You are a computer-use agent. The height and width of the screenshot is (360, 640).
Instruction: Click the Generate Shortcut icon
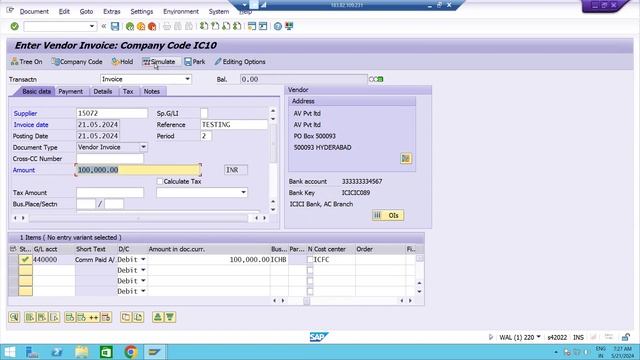pyautogui.click(x=263, y=27)
